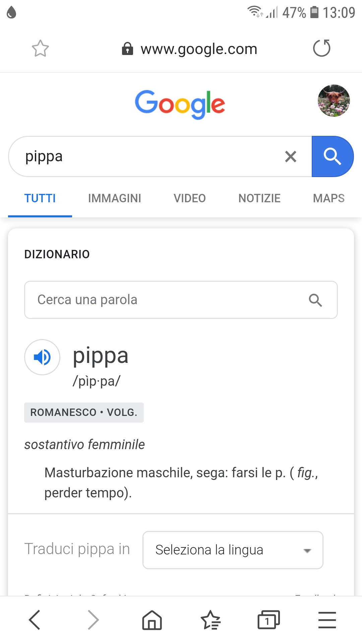The width and height of the screenshot is (362, 644).
Task: Open the tabs switcher showing 1
Action: click(268, 620)
